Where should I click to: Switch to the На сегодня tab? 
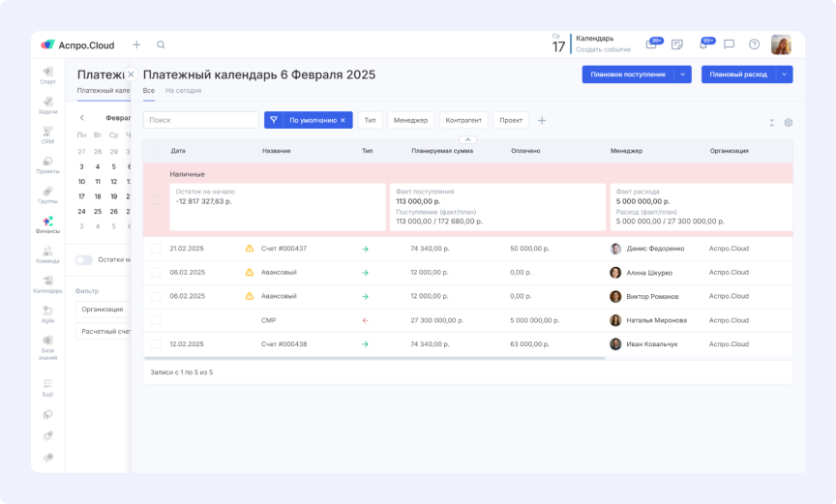(183, 90)
